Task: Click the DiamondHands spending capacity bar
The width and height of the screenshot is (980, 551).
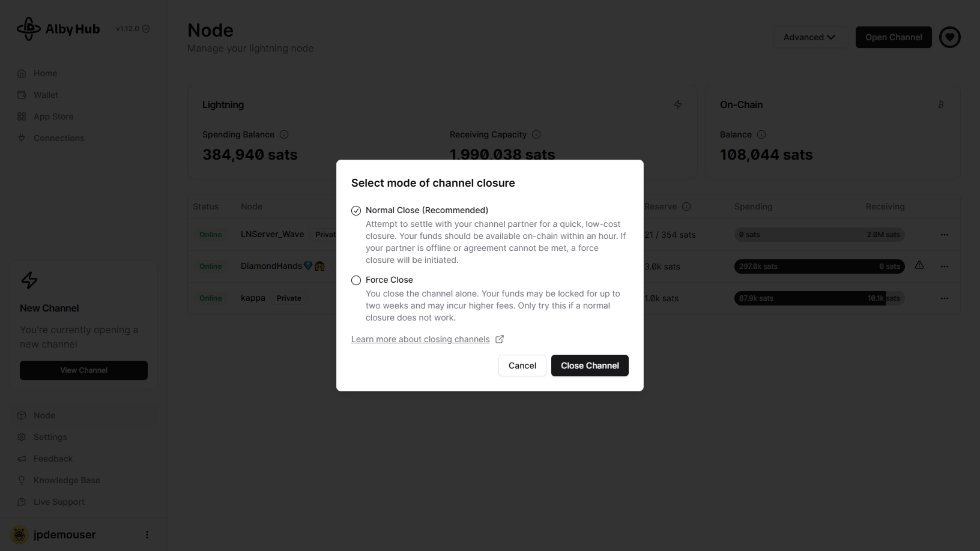Action: [x=819, y=266]
